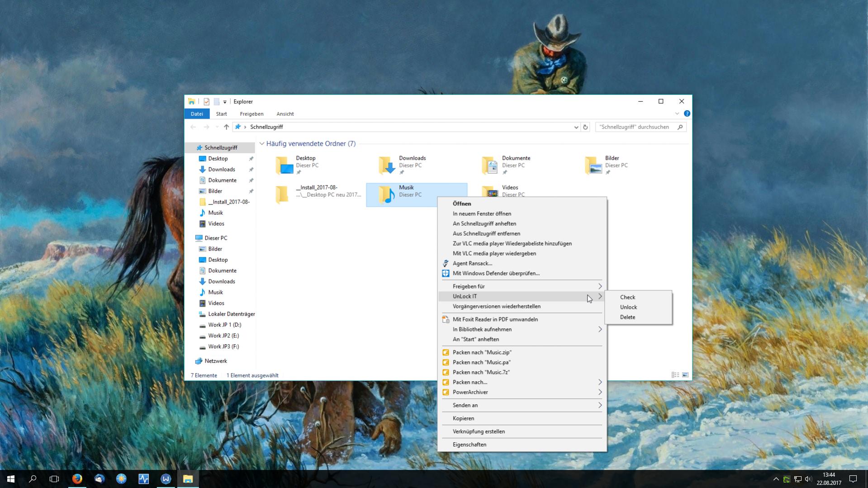Open the address bar history dropdown
The image size is (868, 488).
click(x=576, y=127)
